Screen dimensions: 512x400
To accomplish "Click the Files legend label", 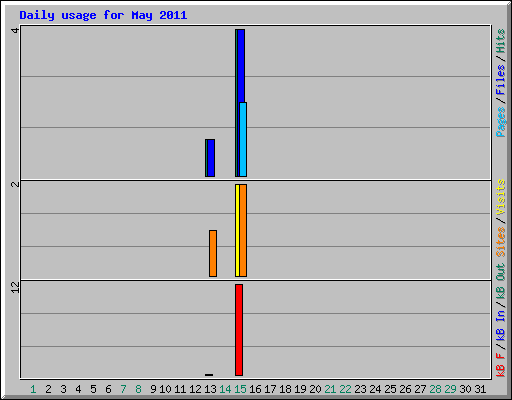I will 501,80.
